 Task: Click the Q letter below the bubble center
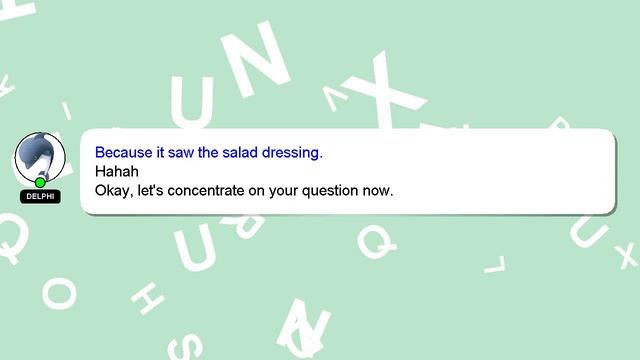(x=376, y=243)
